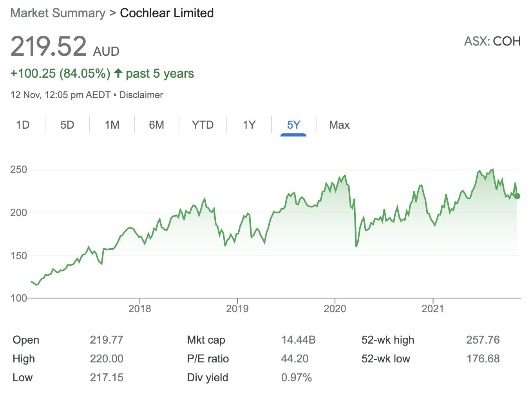This screenshot has width=532, height=393.
Task: Click the 219.52 AUD share price
Action: 49,47
